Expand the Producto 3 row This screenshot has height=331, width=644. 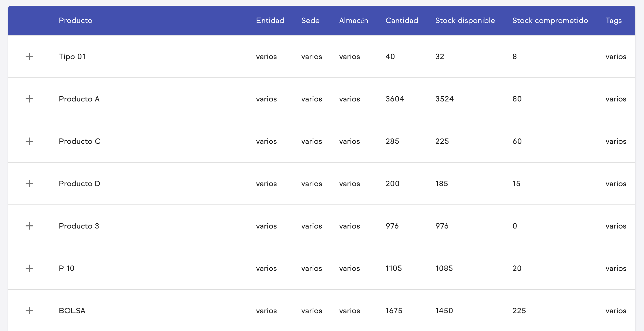coord(30,226)
